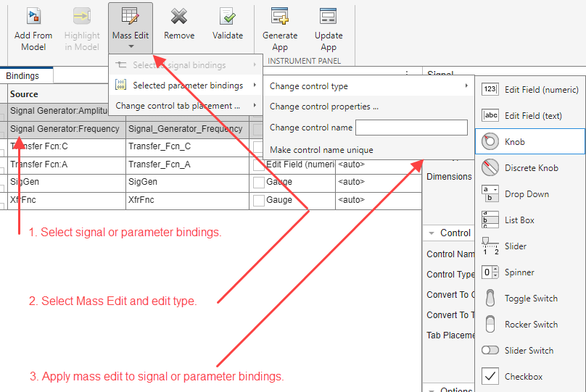
Task: Click the Signal_Generator_Frequency name cell
Action: 187,129
